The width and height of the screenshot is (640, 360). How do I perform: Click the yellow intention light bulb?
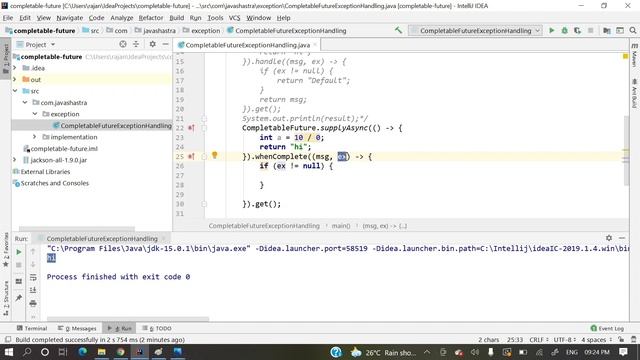pyautogui.click(x=215, y=155)
